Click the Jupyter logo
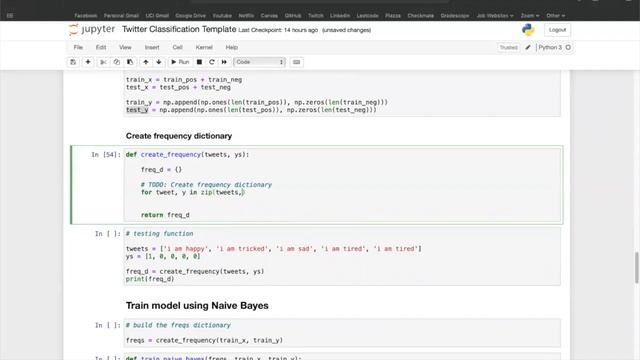The height and width of the screenshot is (360, 640). pos(92,29)
